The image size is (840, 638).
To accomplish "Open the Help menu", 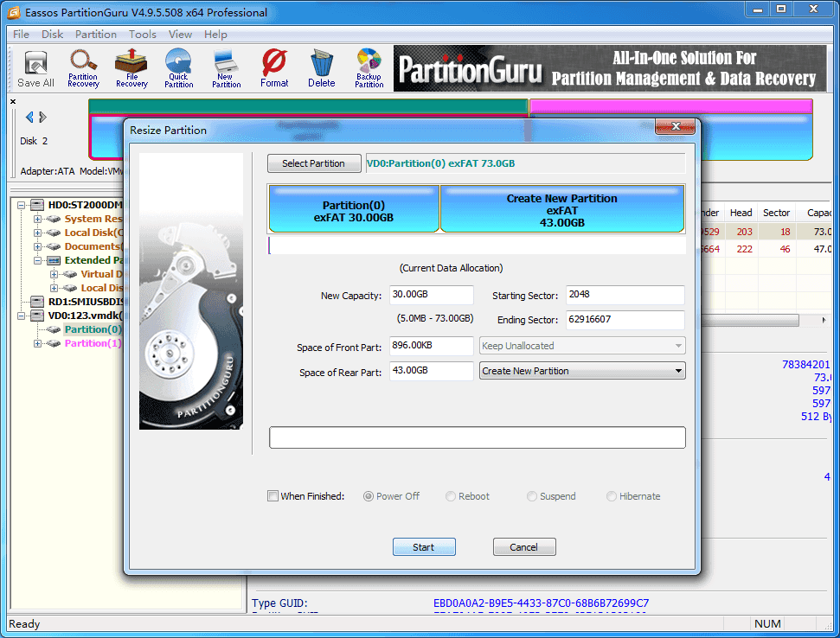I will (x=215, y=35).
